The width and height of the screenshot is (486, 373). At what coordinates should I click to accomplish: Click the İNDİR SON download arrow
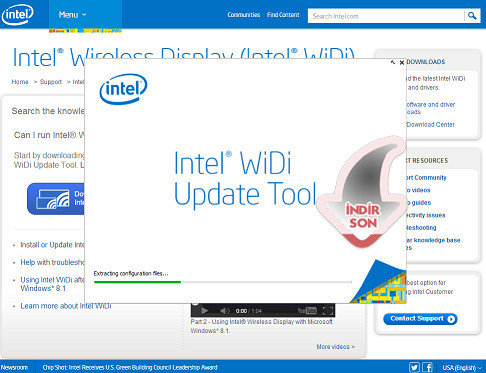363,193
